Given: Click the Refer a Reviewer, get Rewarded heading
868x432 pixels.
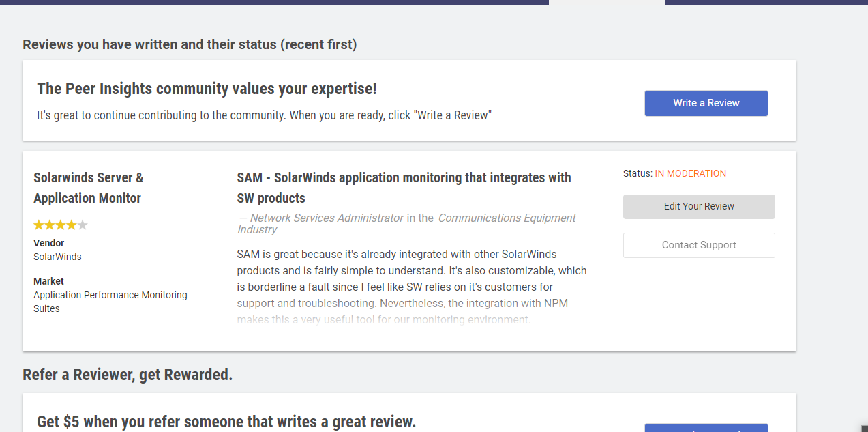Looking at the screenshot, I should (x=128, y=375).
